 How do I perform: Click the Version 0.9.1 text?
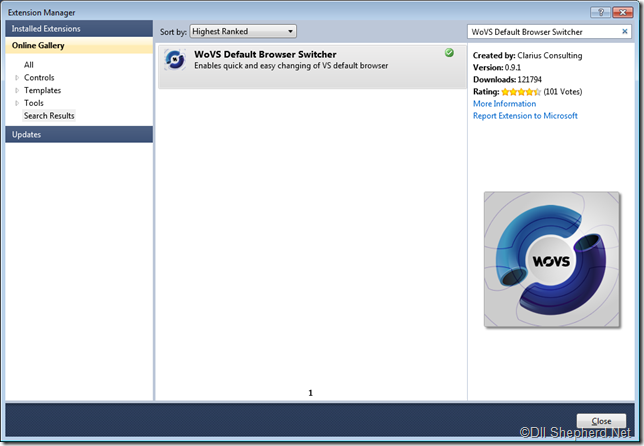pos(497,67)
